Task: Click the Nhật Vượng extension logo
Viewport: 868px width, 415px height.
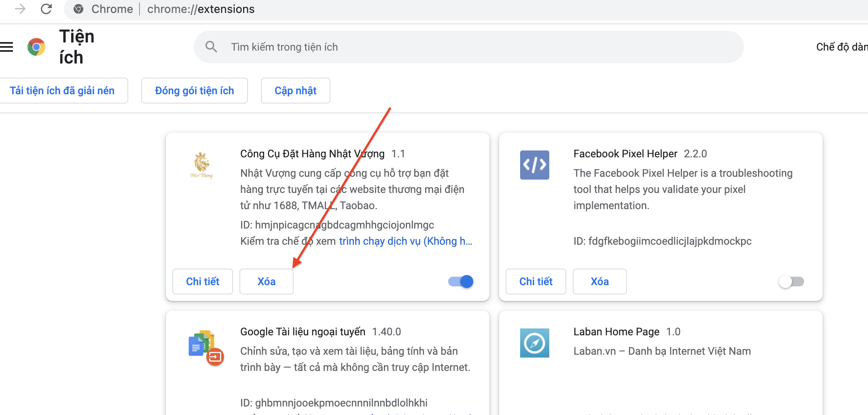Action: tap(201, 165)
